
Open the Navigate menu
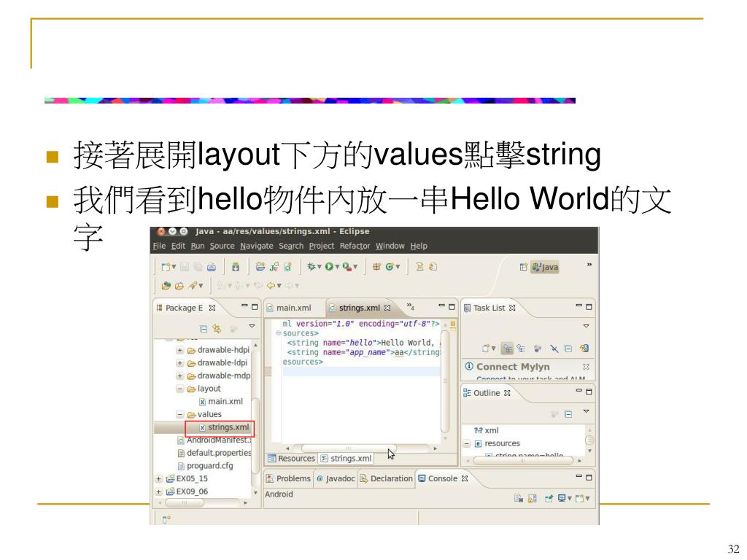257,246
